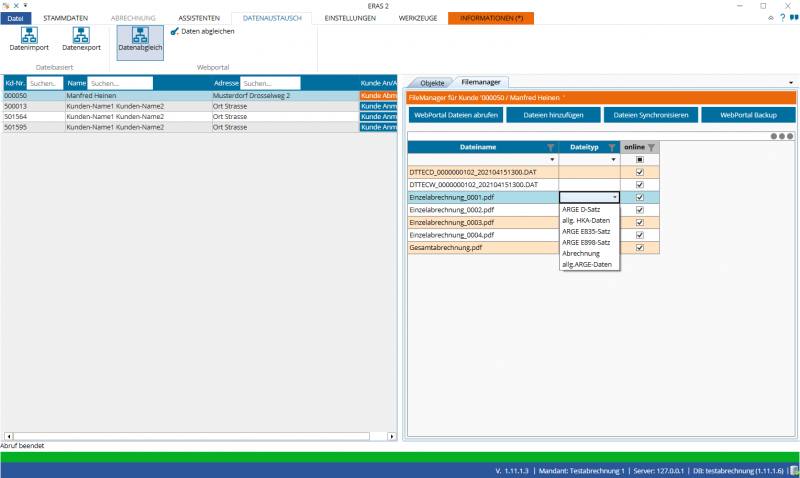The height and width of the screenshot is (478, 800).
Task: Select customer row 500013
Action: pyautogui.click(x=200, y=106)
